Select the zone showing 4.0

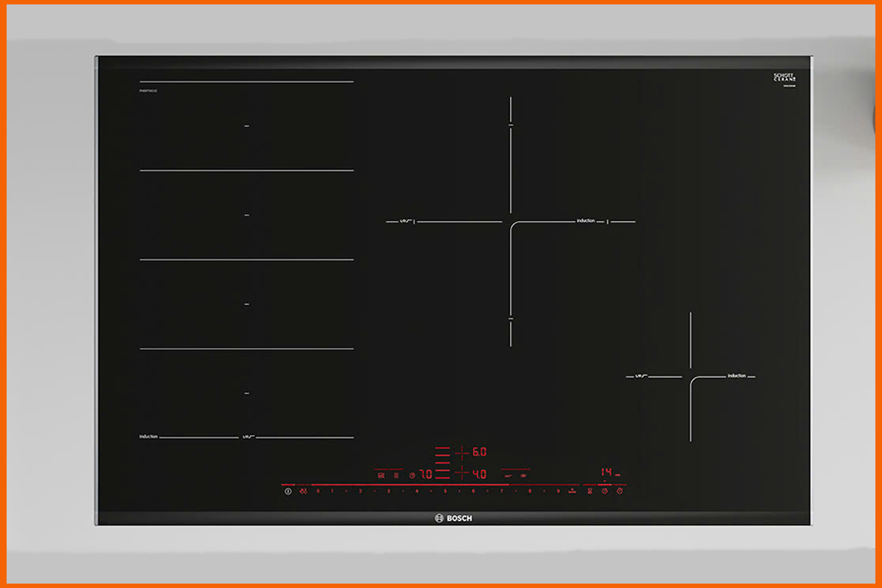pos(479,475)
